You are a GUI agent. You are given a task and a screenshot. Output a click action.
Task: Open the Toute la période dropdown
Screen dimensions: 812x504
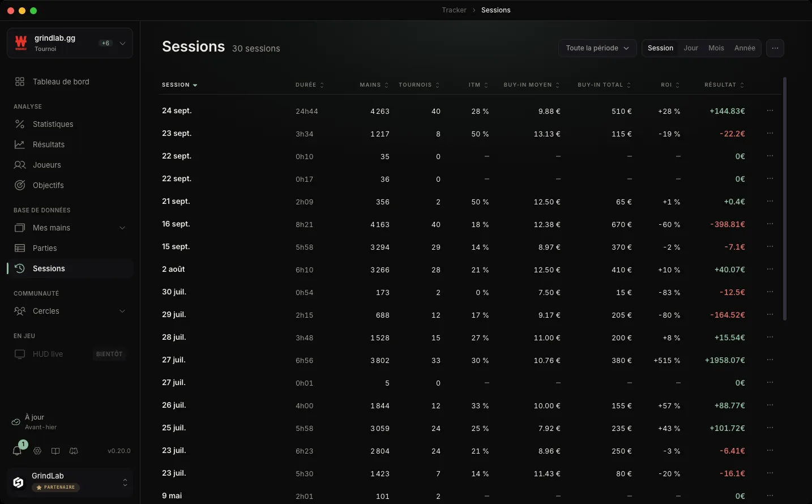[597, 48]
